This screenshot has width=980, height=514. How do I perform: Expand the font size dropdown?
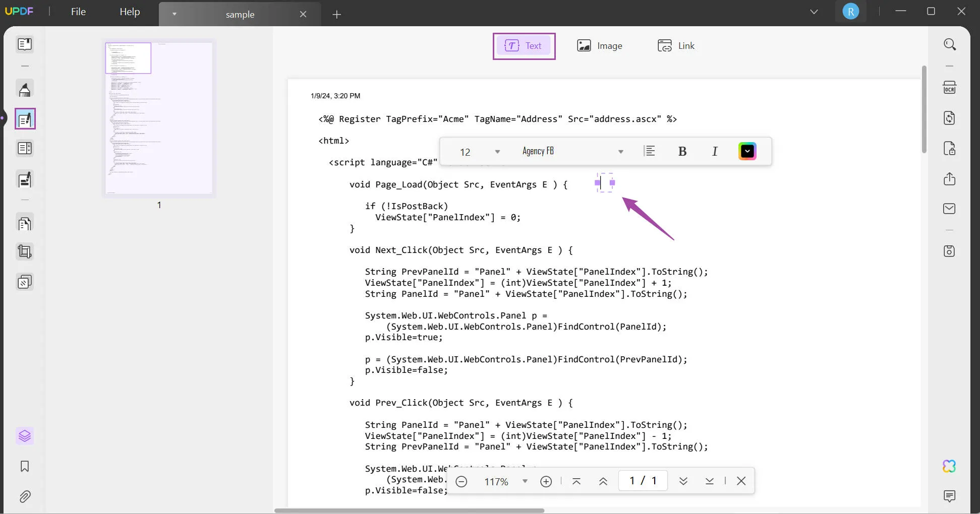coord(497,152)
